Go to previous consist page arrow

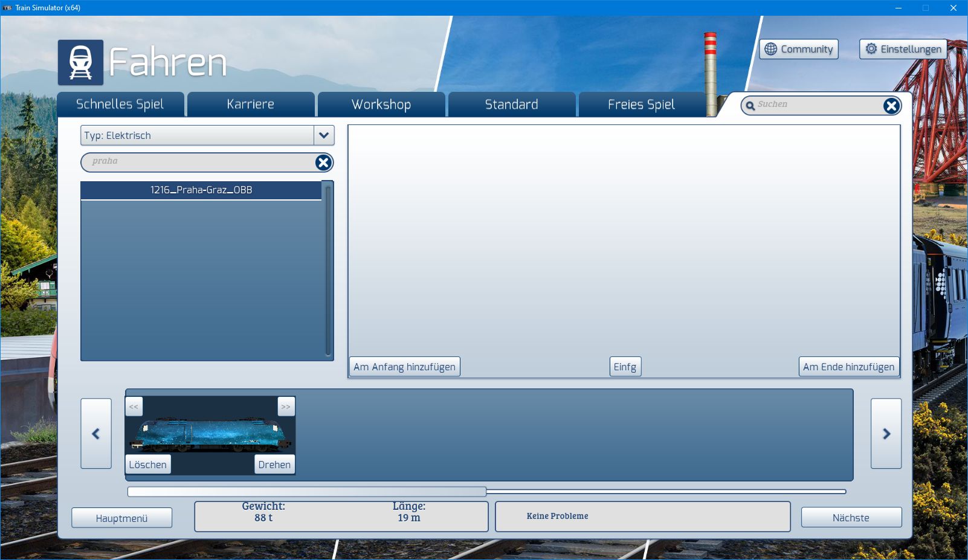pos(96,434)
